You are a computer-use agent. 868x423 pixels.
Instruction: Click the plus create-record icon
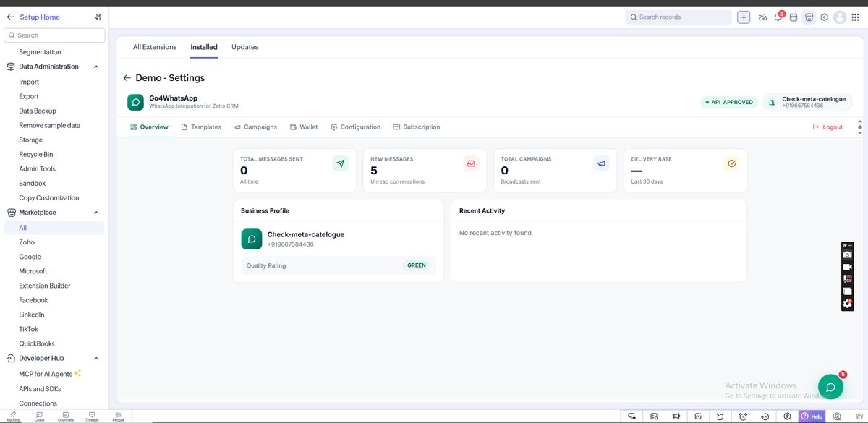pyautogui.click(x=744, y=17)
